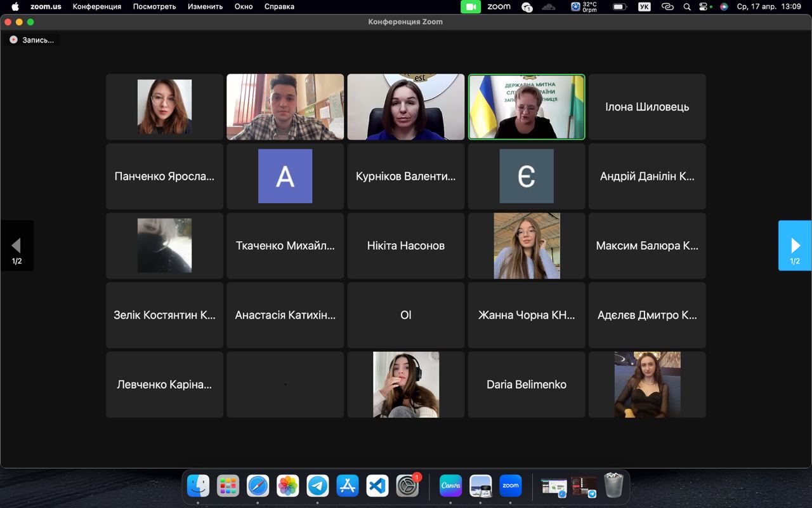Activate Siri from the menu bar
Screen dimensions: 812x508
click(724, 7)
